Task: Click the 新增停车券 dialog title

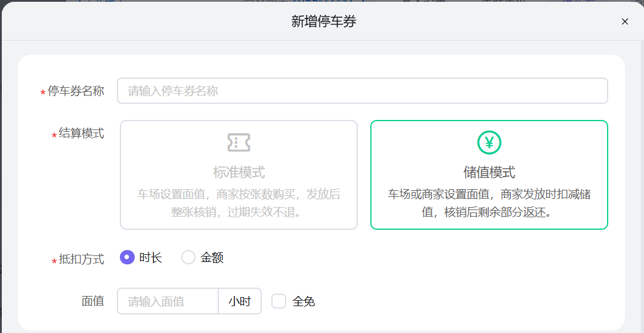Action: 324,21
